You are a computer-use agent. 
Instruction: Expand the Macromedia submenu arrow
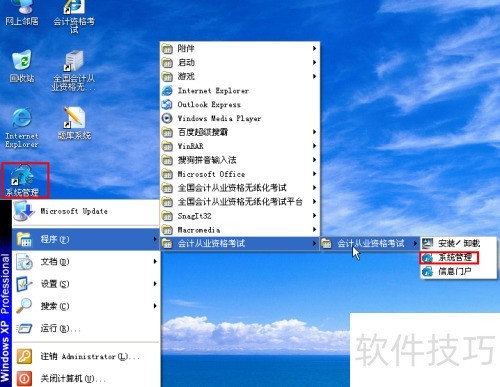314,230
